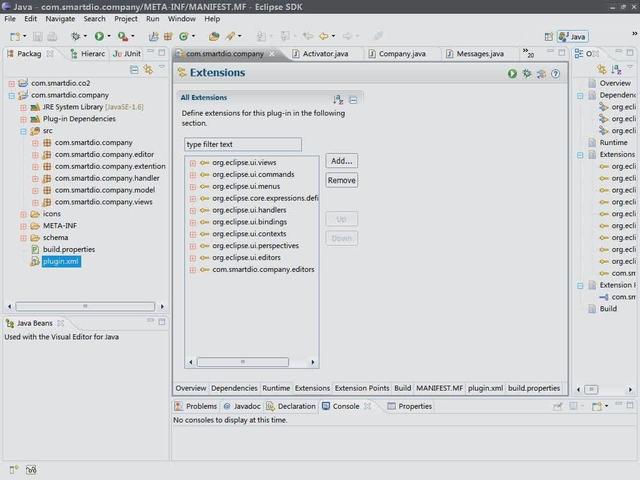
Task: Click the Add... button
Action: 342,161
